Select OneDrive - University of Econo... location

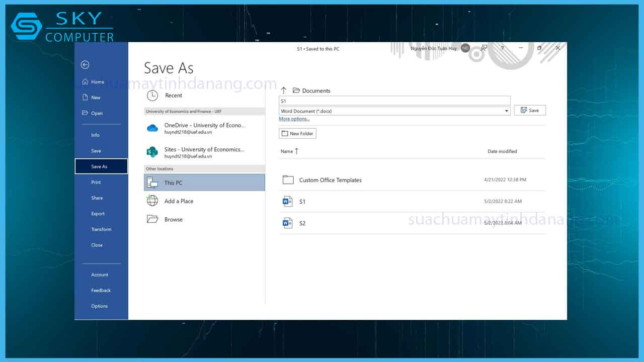tap(204, 128)
